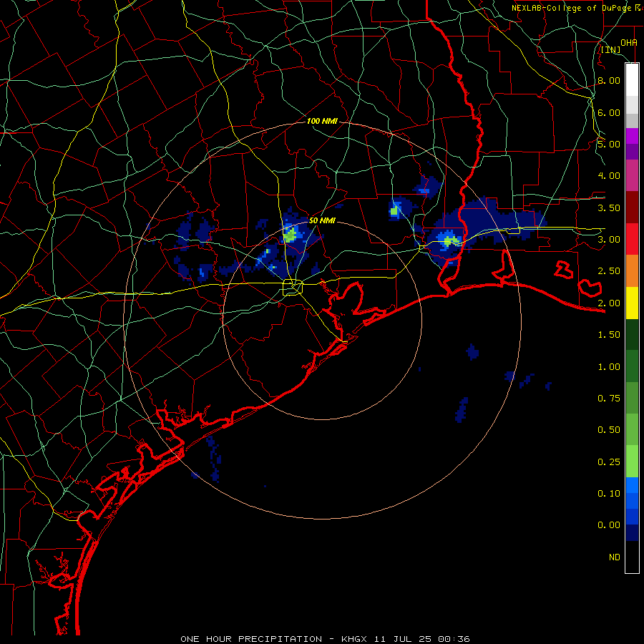Select the pink swatch beside 4.00
Screen dimensions: 644x644
click(x=632, y=176)
